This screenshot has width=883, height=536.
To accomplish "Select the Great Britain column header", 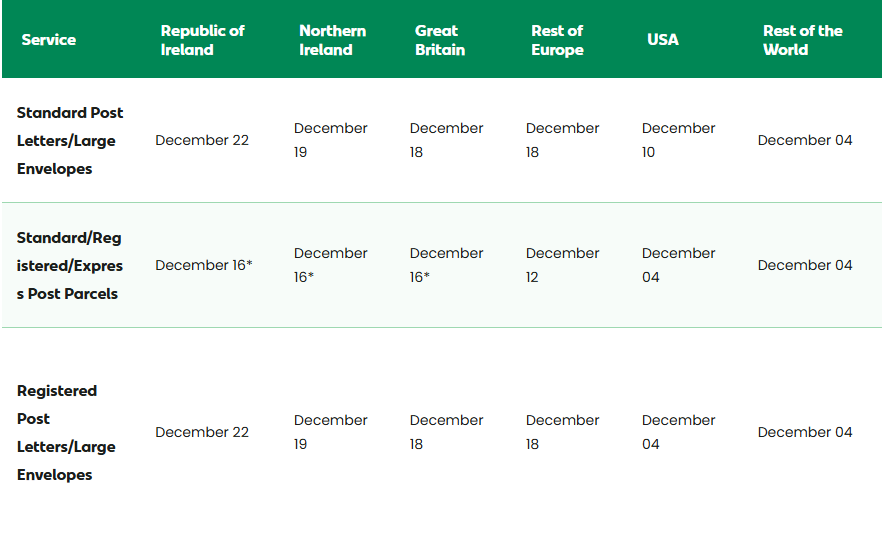I will click(x=440, y=40).
